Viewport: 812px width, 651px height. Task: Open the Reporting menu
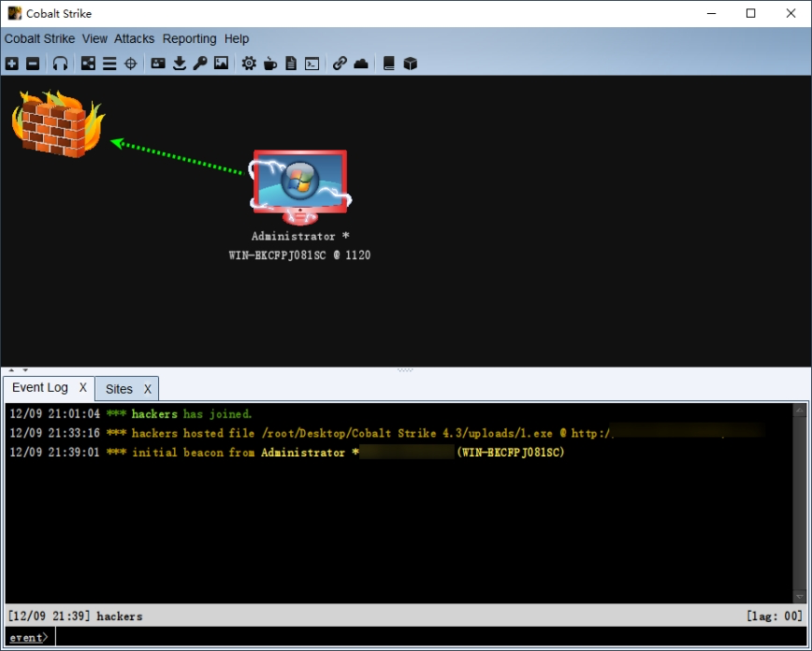(x=189, y=38)
